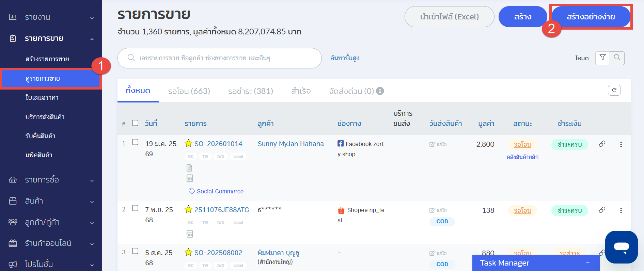This screenshot has height=271, width=644.
Task: Open three-dot menu for order 2511076JE88ATG
Action: pos(621,210)
